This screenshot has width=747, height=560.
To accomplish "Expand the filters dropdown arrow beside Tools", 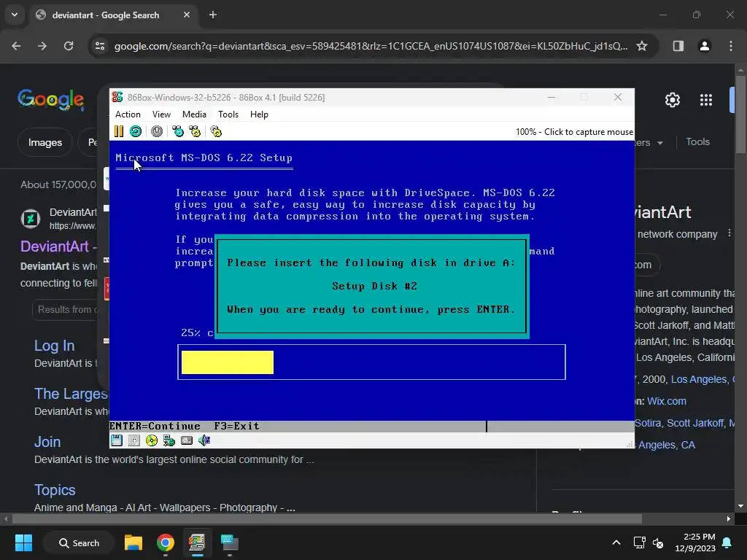I will click(x=660, y=143).
